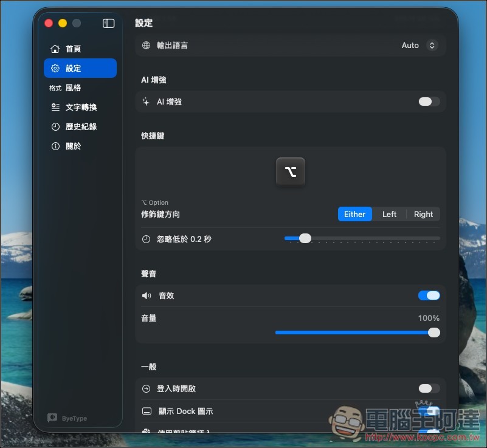
Task: Click the globe icon beside 輸出語言
Action: click(x=146, y=45)
